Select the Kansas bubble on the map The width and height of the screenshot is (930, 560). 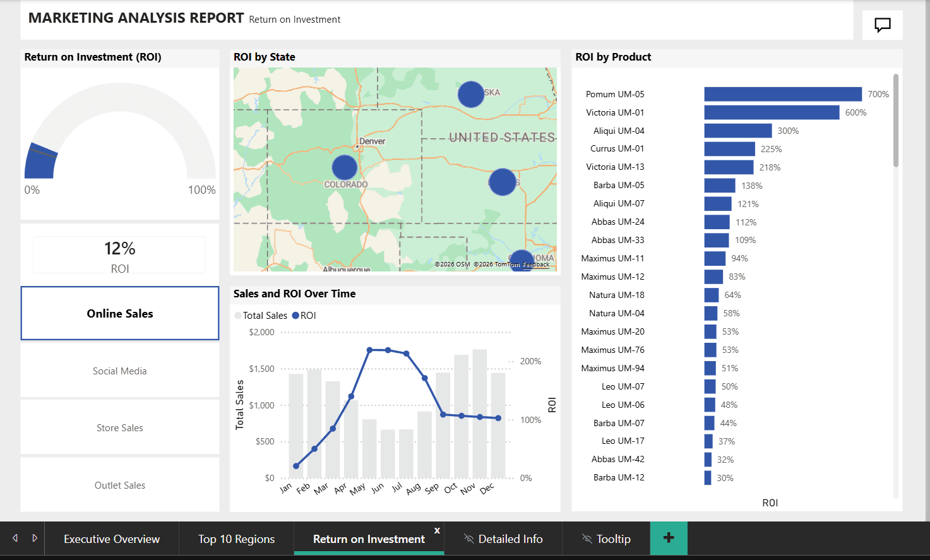point(503,182)
